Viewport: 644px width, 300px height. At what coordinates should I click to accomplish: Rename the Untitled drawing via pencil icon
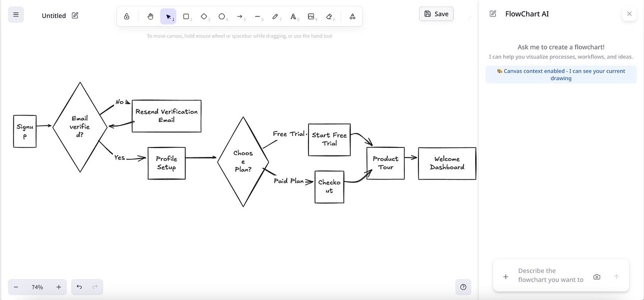(x=74, y=15)
